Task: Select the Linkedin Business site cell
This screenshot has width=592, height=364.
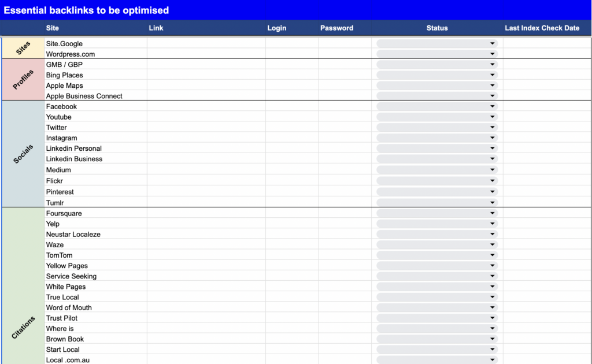Action: click(95, 159)
